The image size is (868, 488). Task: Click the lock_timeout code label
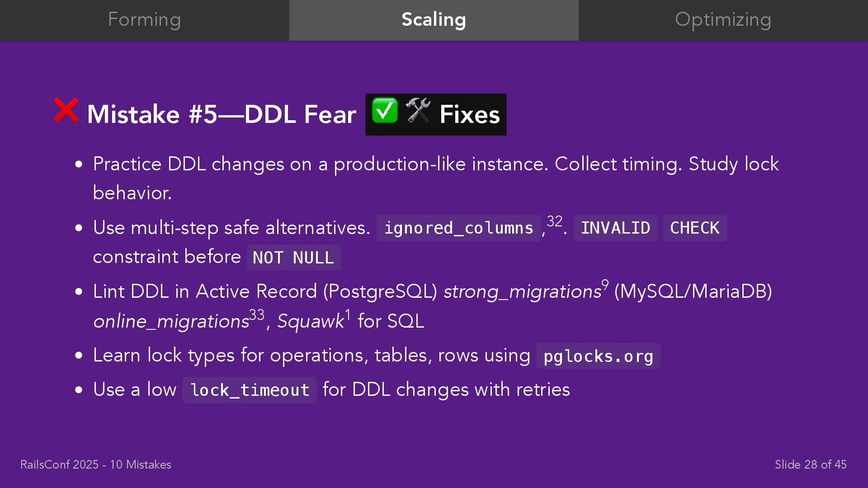[250, 390]
